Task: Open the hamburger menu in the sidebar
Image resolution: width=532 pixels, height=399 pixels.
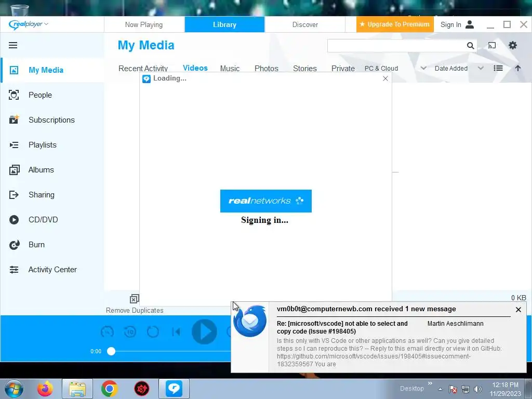Action: tap(13, 45)
